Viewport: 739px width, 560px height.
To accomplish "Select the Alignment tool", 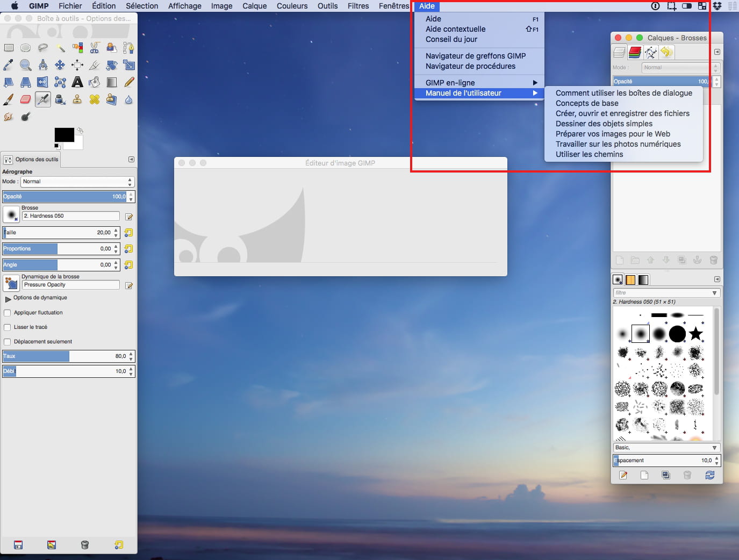I will [77, 65].
